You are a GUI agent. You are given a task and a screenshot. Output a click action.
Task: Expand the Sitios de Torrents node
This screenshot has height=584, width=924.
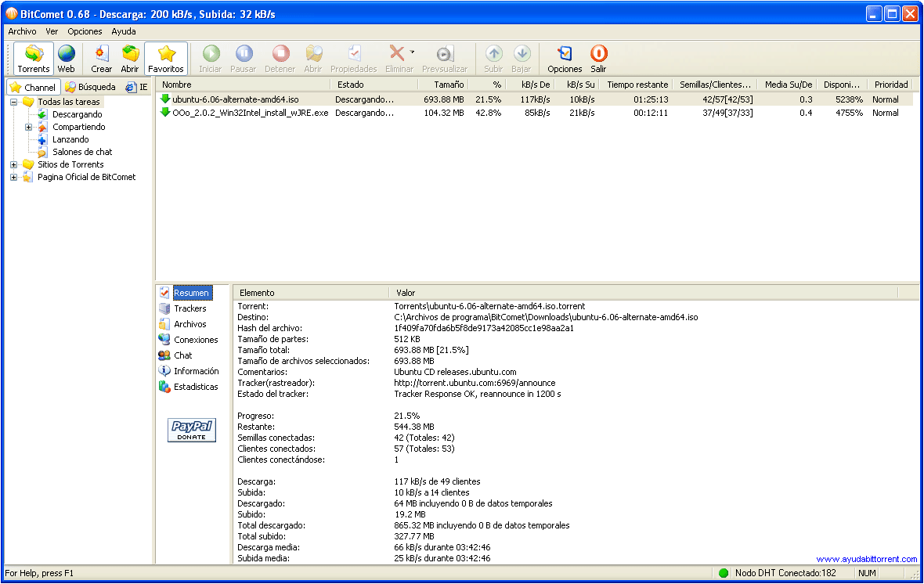[13, 165]
